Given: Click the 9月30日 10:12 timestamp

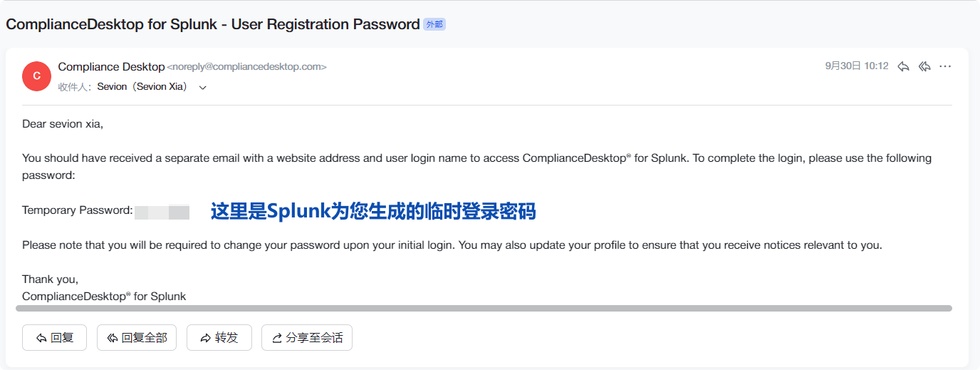Looking at the screenshot, I should (x=857, y=66).
